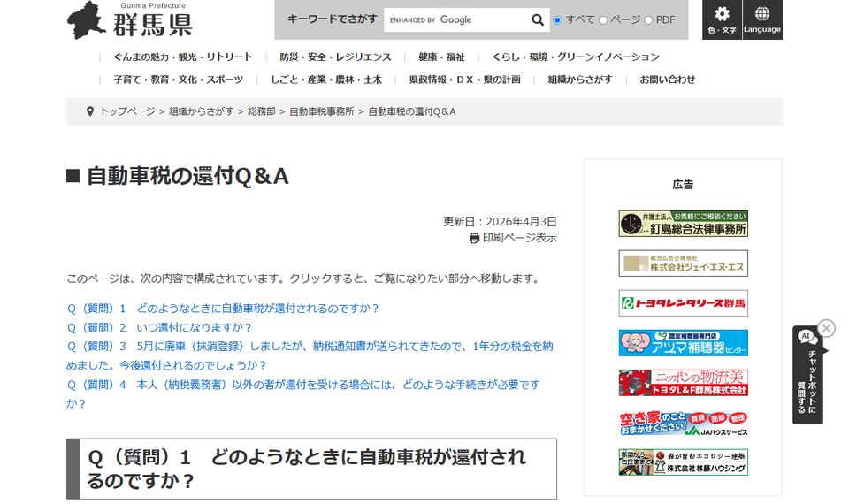This screenshot has width=849, height=504.
Task: Click the AI chatbot speech-bubble icon
Action: click(807, 338)
